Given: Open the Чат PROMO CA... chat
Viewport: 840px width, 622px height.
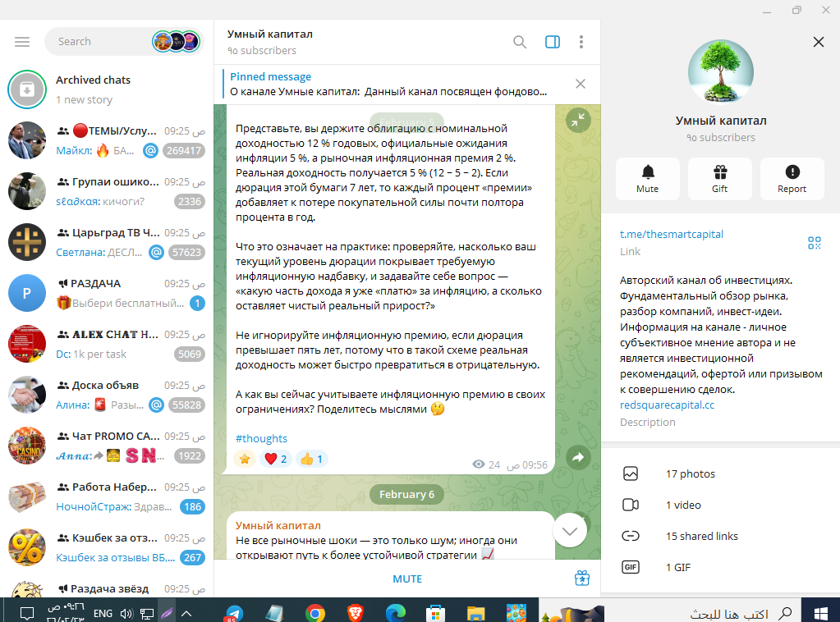Looking at the screenshot, I should pyautogui.click(x=107, y=446).
